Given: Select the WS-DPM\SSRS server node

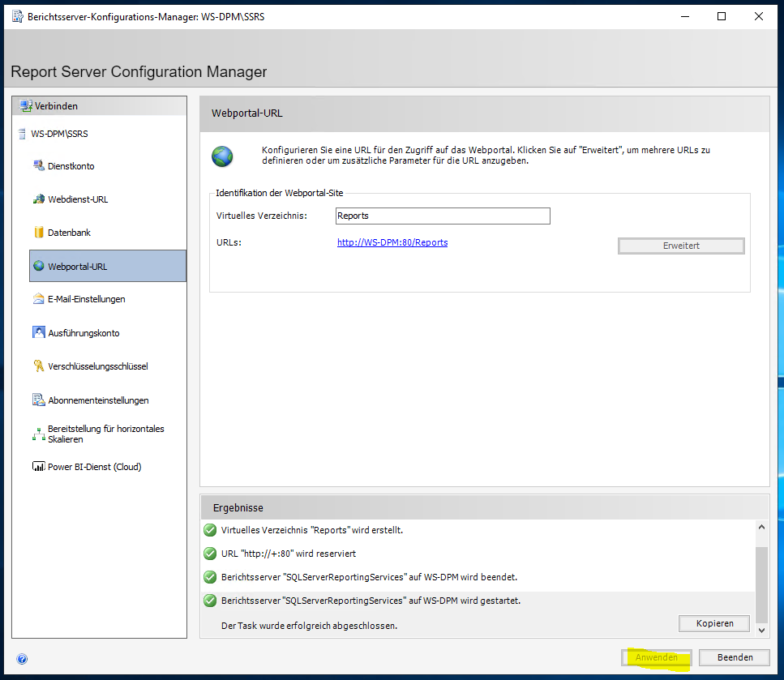Looking at the screenshot, I should point(59,134).
